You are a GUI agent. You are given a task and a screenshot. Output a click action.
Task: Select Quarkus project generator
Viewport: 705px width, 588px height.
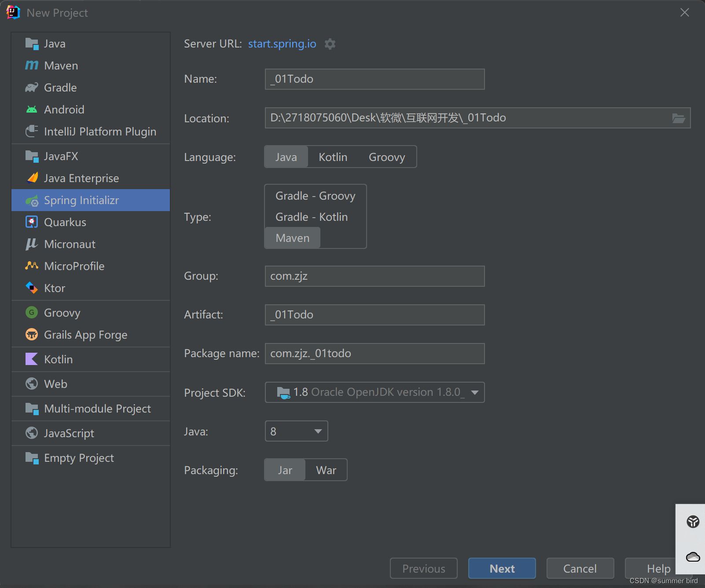tap(91, 222)
